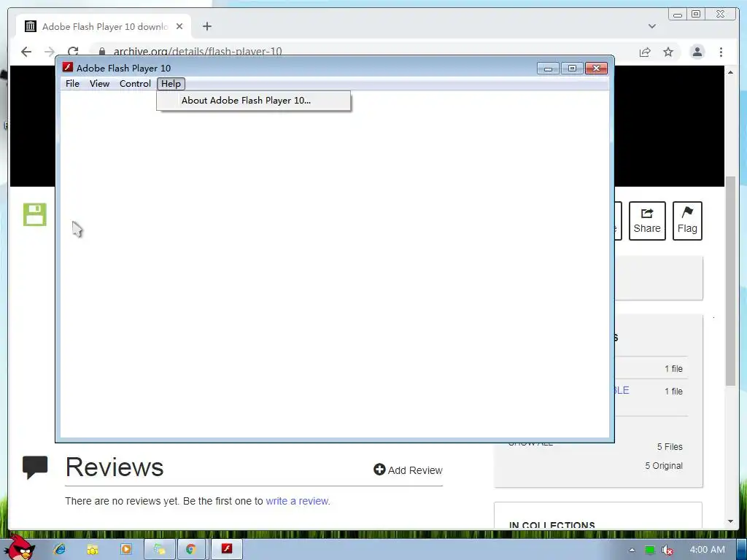Follow the write a review link
Screen dimensions: 747x560
click(x=297, y=501)
